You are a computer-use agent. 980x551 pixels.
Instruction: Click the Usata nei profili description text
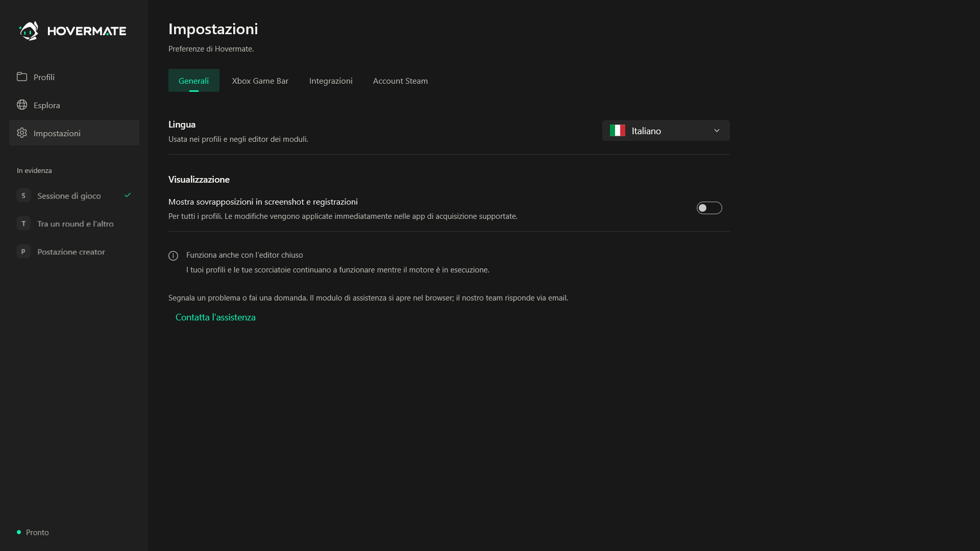[x=238, y=139]
